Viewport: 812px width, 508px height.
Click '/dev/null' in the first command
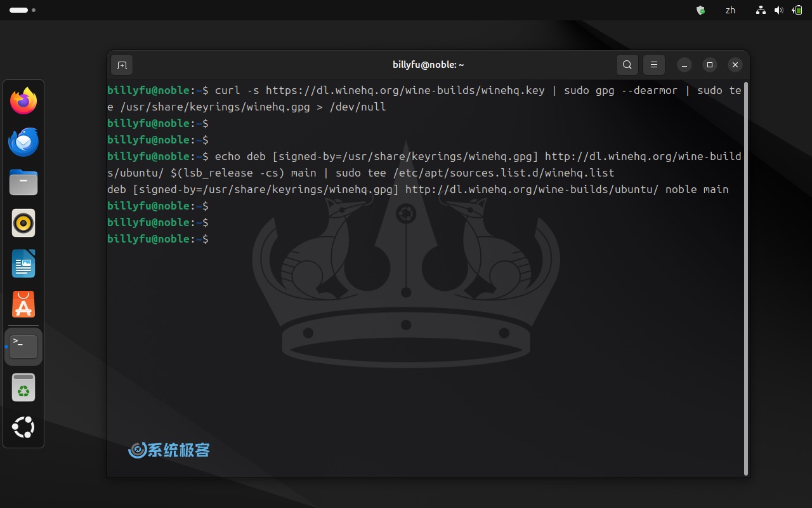pyautogui.click(x=357, y=107)
